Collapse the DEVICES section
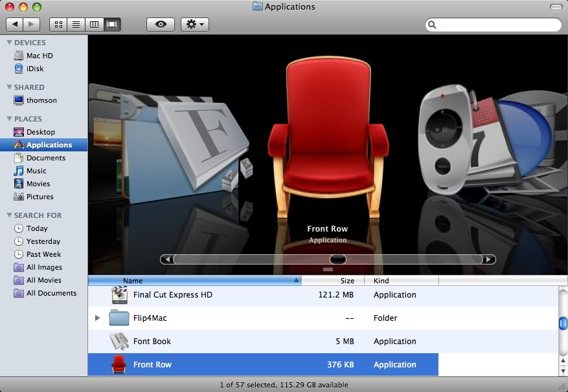This screenshot has height=392, width=568. pyautogui.click(x=10, y=43)
